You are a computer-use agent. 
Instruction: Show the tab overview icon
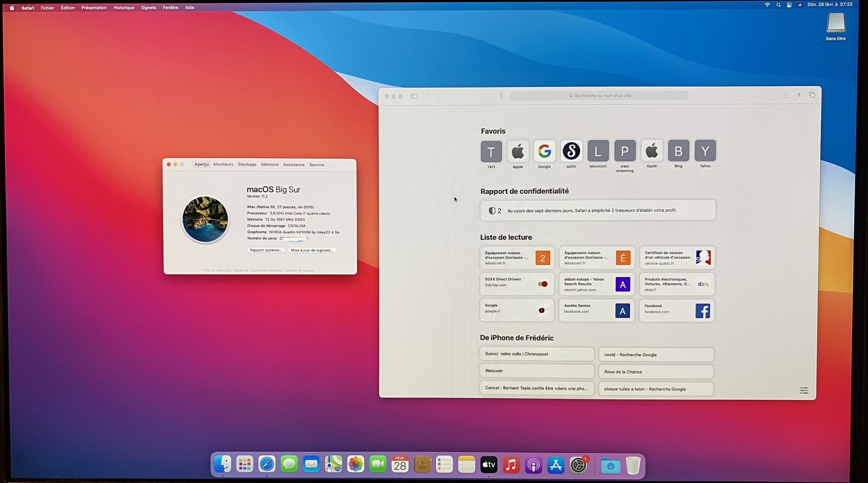[x=812, y=95]
